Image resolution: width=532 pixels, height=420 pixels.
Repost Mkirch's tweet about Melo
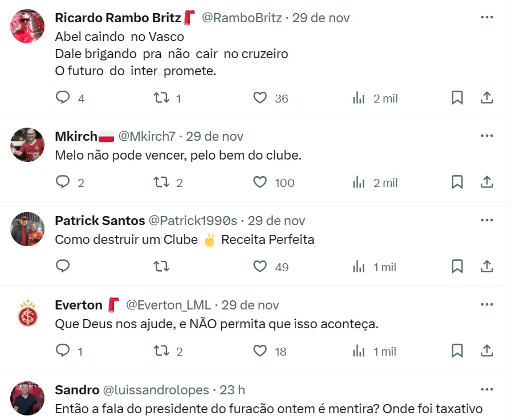pyautogui.click(x=162, y=182)
